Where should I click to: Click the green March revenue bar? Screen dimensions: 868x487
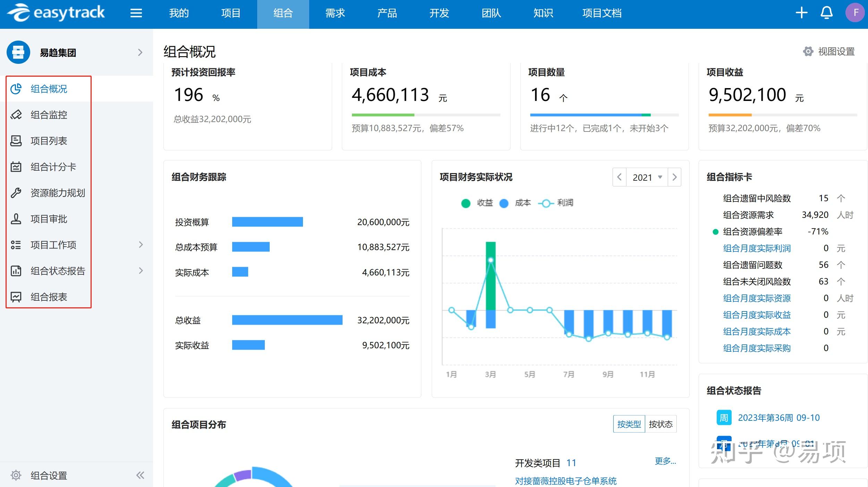click(491, 276)
